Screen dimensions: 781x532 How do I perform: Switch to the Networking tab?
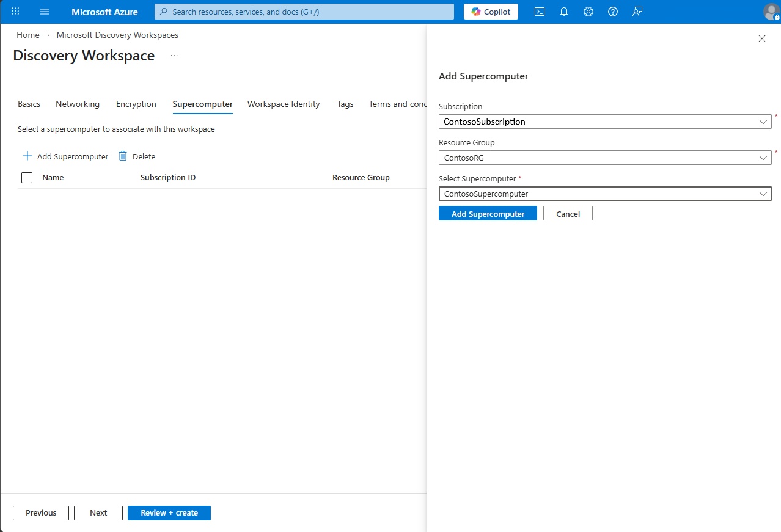tap(78, 104)
